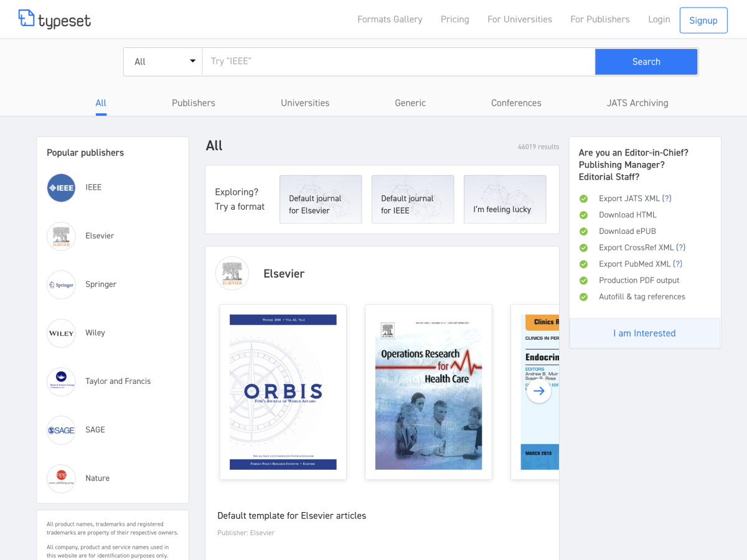Click the typeset logo icon
This screenshot has height=560, width=747.
[x=26, y=19]
